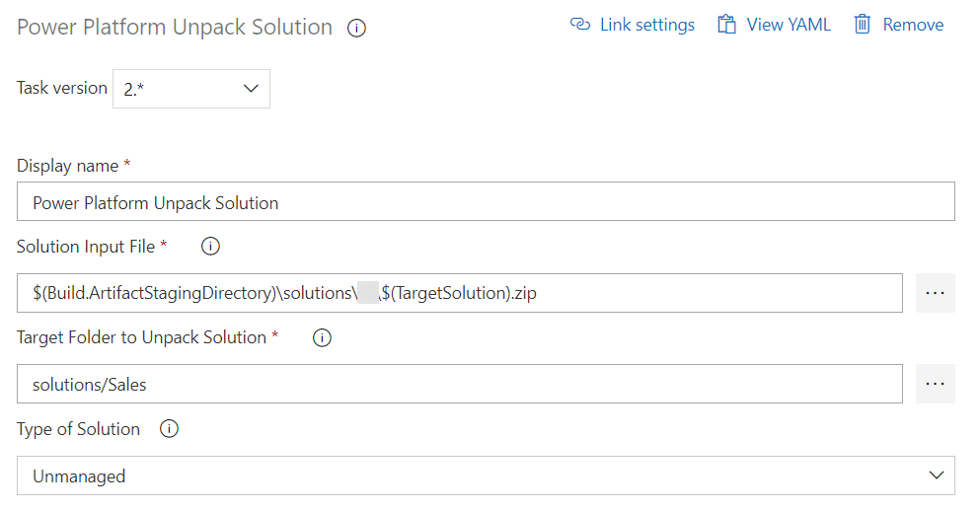Browse for Target Folder with ellipsis button
This screenshot has height=511, width=980.
pos(935,384)
